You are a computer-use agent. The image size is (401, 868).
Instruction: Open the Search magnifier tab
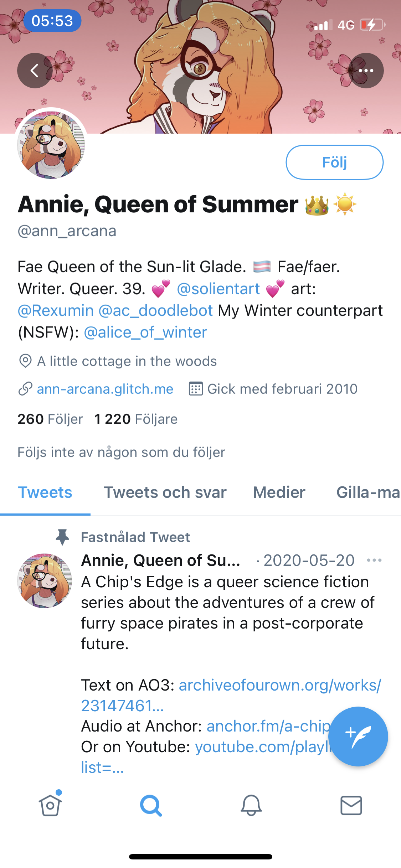[x=151, y=806]
